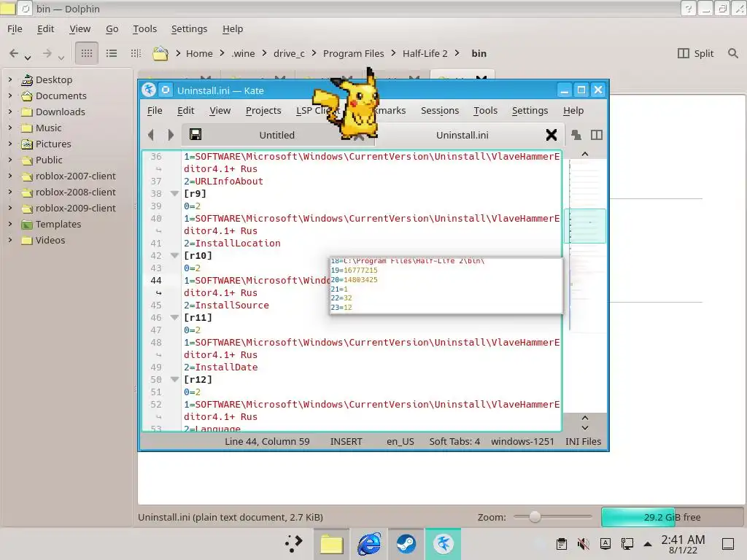Open the clipboard icon in system tray
The image size is (747, 560).
click(x=562, y=543)
